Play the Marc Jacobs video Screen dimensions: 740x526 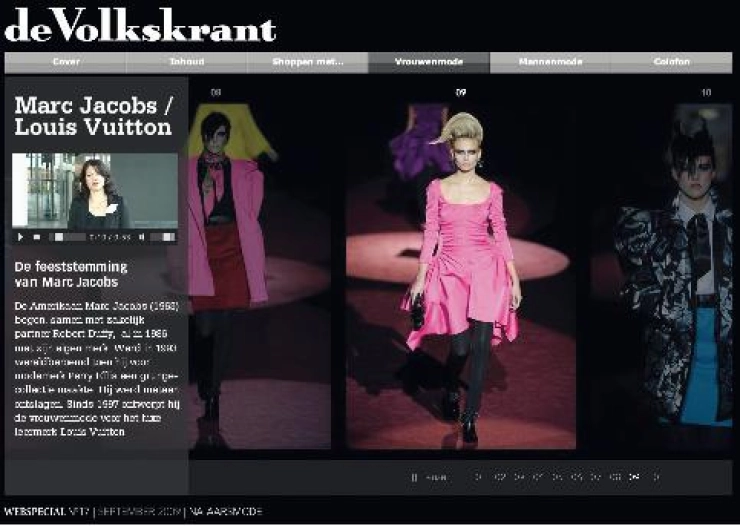(x=21, y=237)
